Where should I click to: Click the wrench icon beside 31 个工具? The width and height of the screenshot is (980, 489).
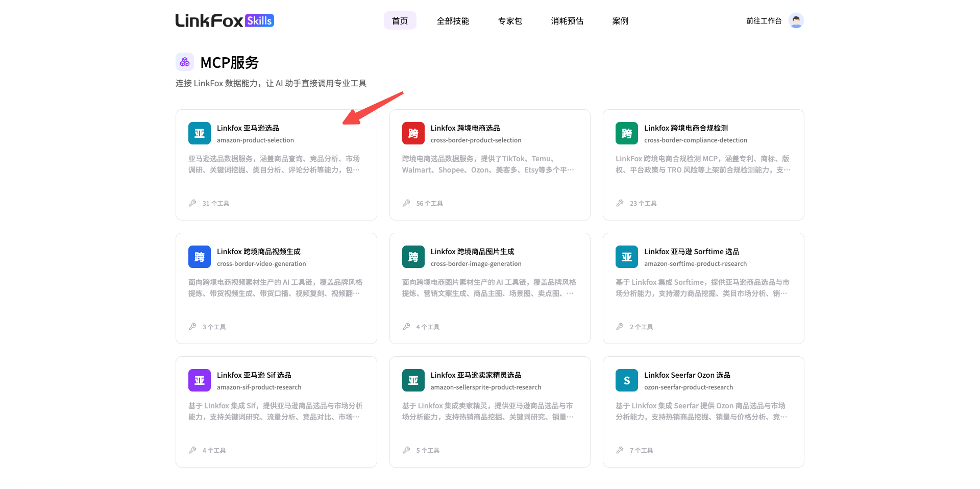click(x=192, y=203)
